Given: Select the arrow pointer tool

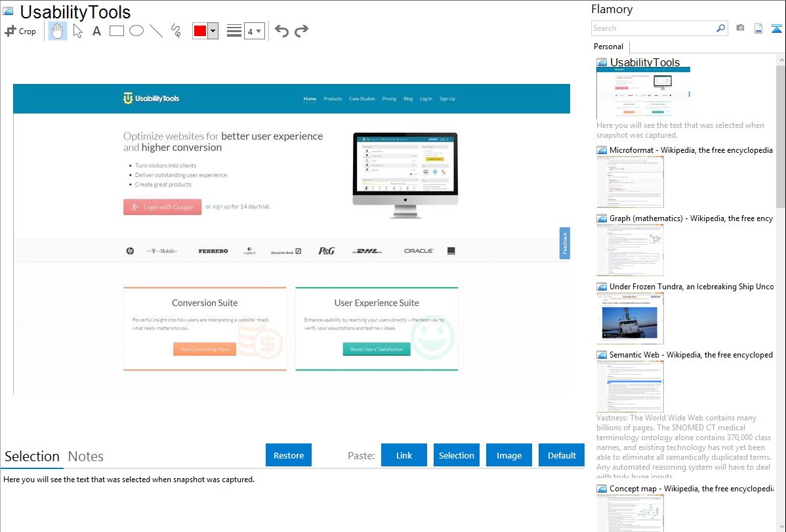Looking at the screenshot, I should [x=77, y=31].
